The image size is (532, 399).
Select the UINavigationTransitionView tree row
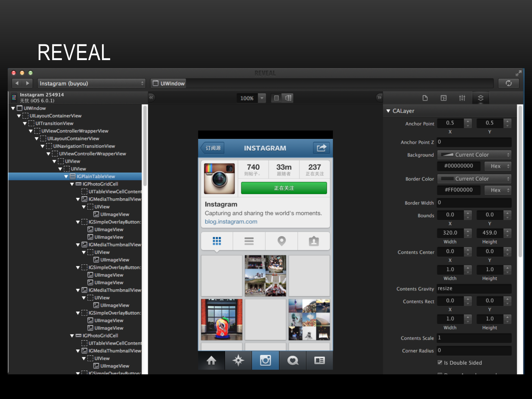[x=84, y=146]
